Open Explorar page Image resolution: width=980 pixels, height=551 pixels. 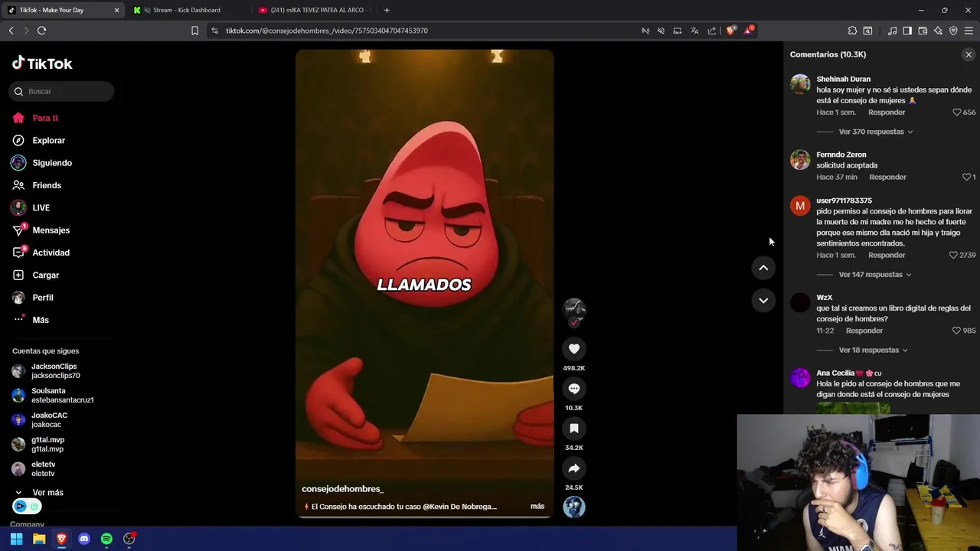pyautogui.click(x=38, y=141)
